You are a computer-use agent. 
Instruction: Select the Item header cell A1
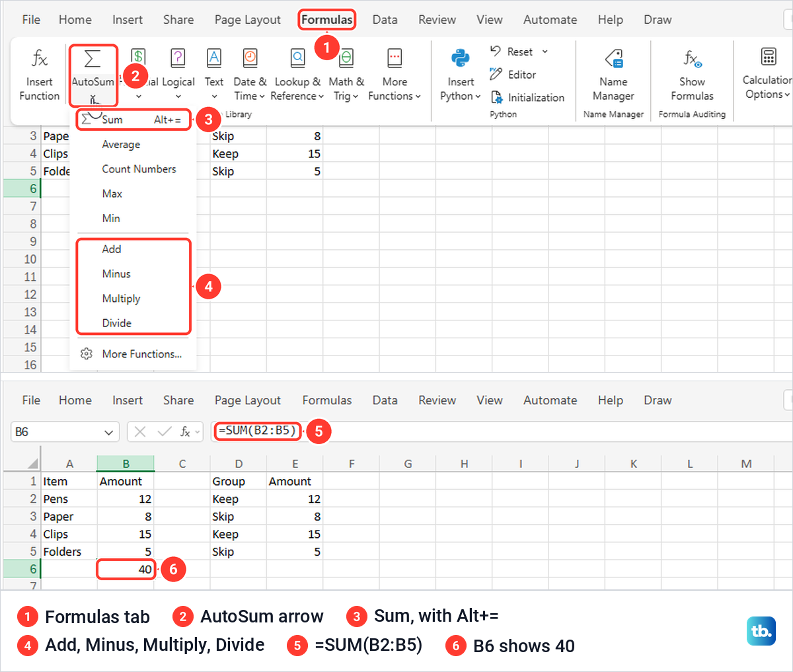click(x=69, y=481)
